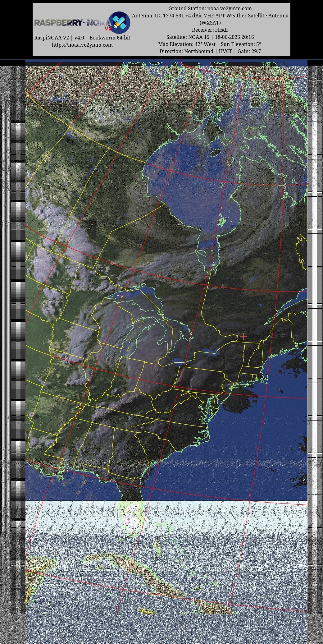Select the "RaspiNOAA V2 | v4.0 | Bookworm 64-bit" text
Viewport: 323px width, 644px height.
82,38
